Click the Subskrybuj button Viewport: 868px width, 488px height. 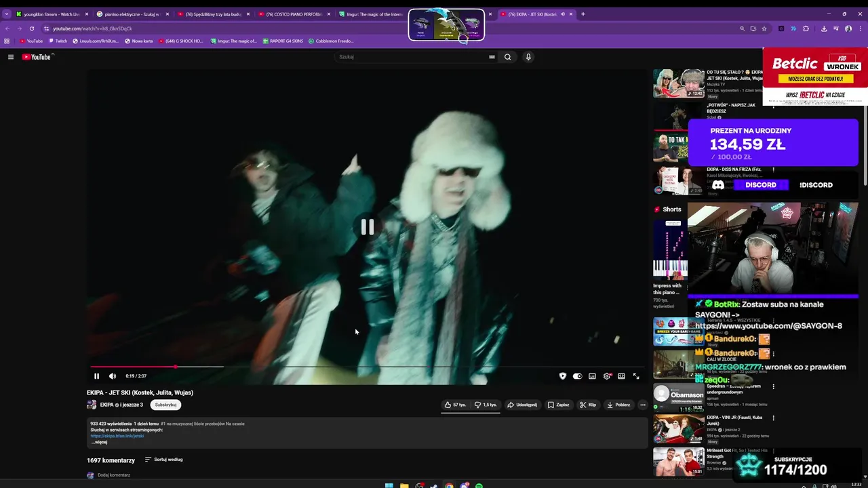coord(165,405)
